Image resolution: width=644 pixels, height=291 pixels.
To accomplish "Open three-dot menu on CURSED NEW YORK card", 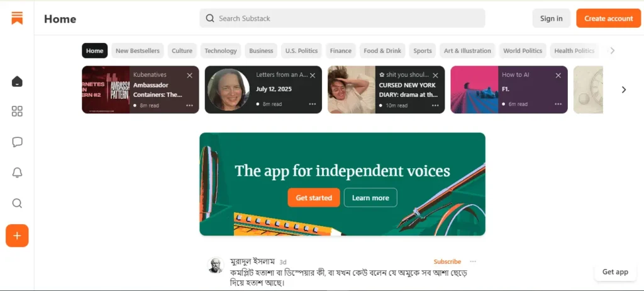I will click(x=435, y=105).
